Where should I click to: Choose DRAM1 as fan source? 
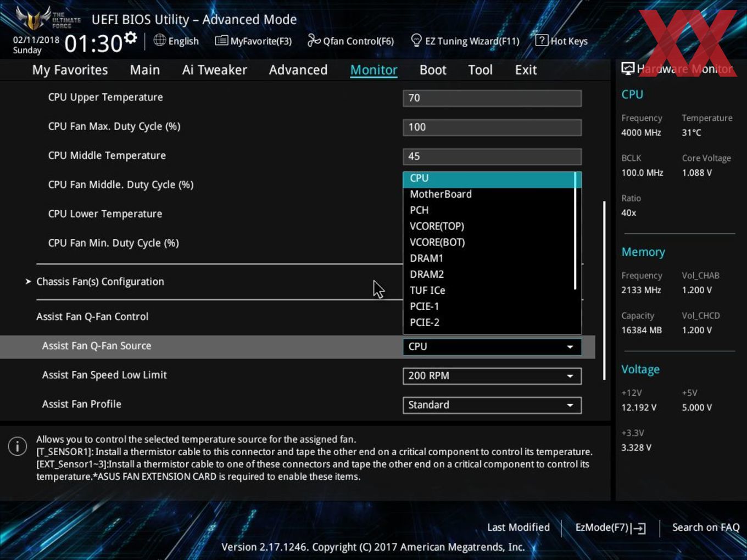(489, 258)
